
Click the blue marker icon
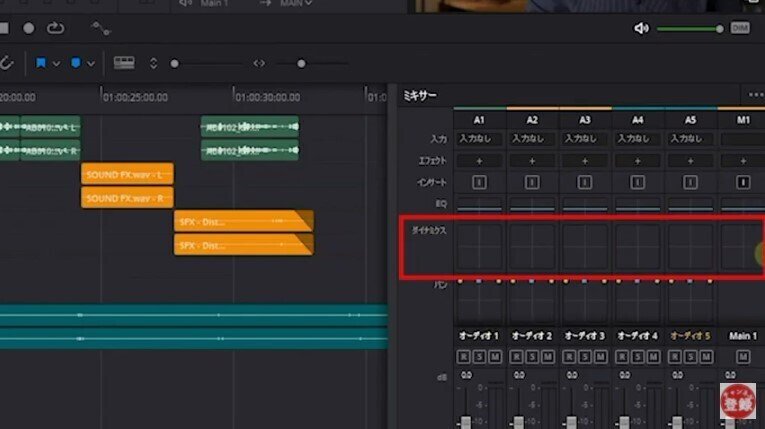(76, 63)
